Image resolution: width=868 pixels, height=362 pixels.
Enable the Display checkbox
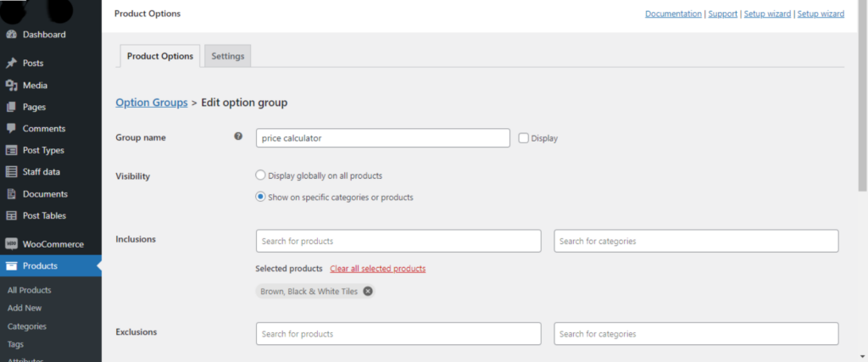(x=524, y=138)
